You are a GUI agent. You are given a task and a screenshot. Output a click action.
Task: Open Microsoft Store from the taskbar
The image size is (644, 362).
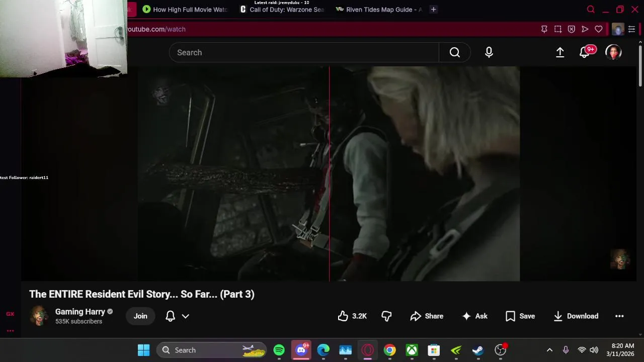[434, 350]
